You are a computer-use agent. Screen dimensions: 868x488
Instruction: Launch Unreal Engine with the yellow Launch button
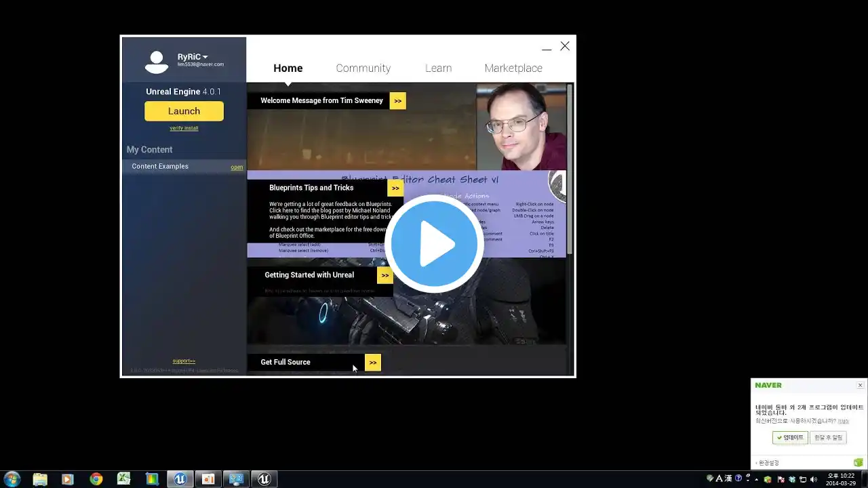(x=184, y=111)
